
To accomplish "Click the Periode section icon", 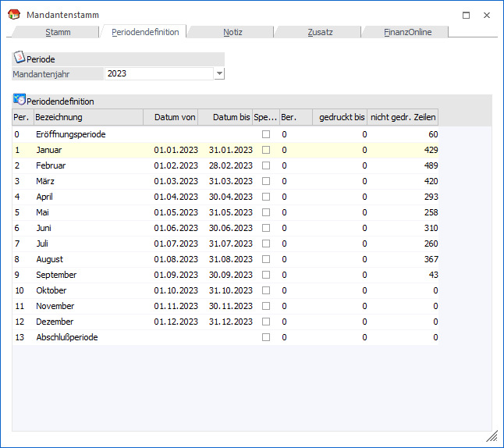I will click(20, 58).
